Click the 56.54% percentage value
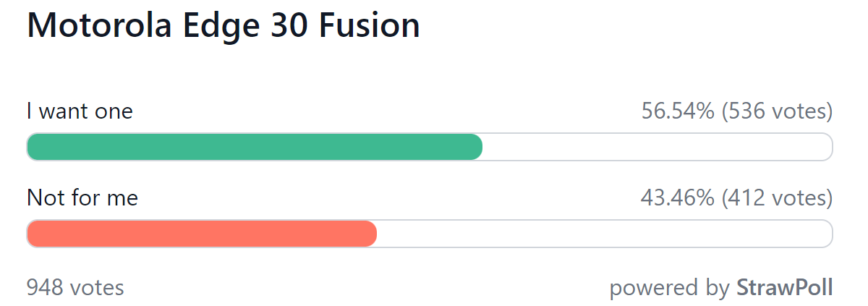 (x=678, y=111)
